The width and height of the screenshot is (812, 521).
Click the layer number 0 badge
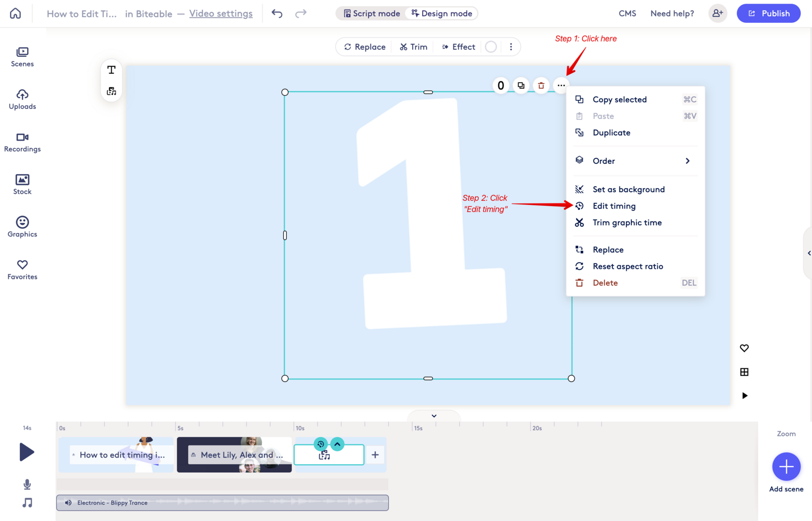501,85
